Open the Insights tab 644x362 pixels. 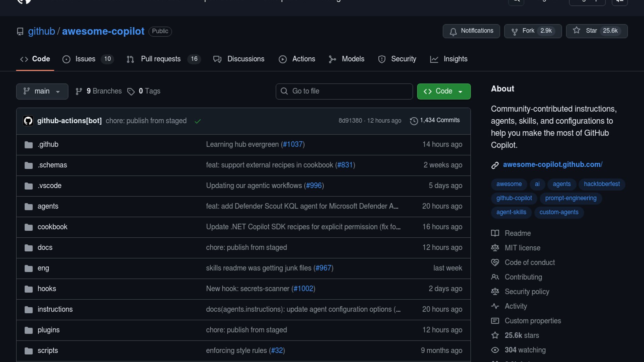click(x=455, y=59)
